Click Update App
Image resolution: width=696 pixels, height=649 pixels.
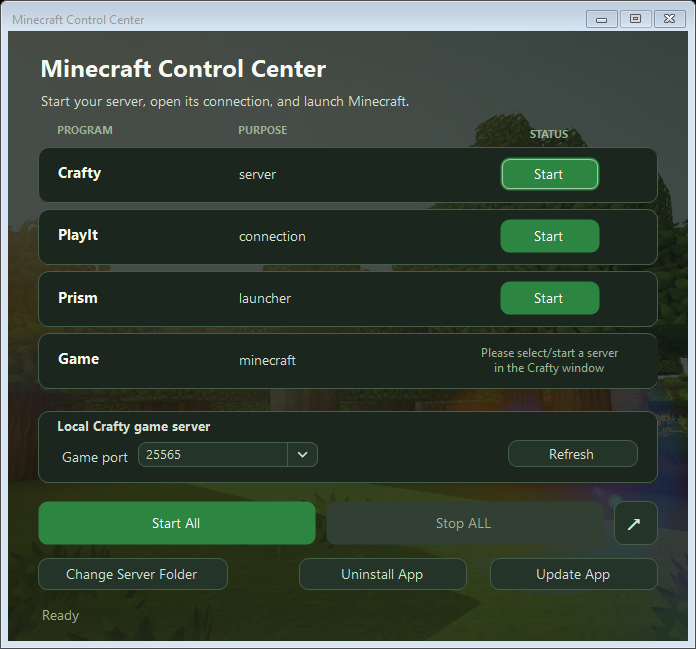coord(573,574)
